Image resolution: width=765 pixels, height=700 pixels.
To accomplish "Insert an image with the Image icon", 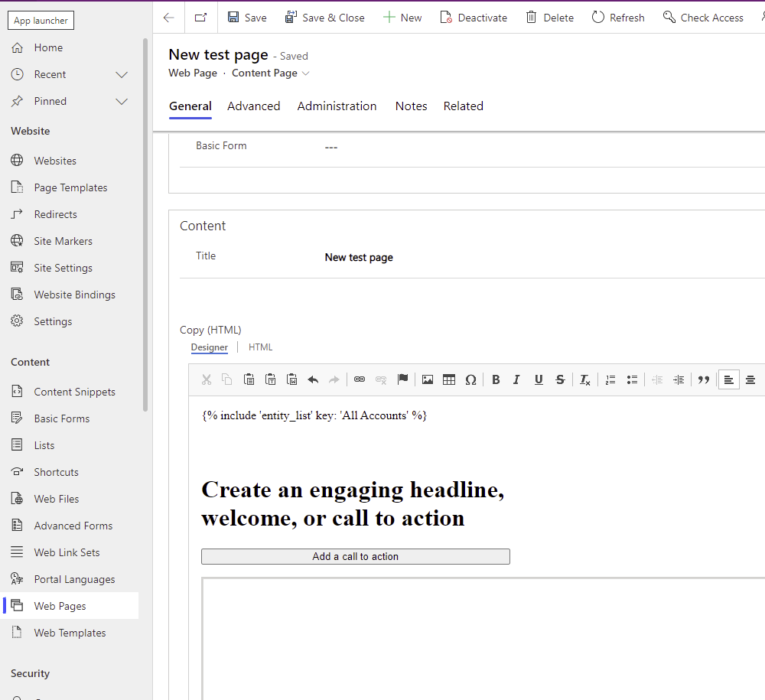I will click(428, 379).
